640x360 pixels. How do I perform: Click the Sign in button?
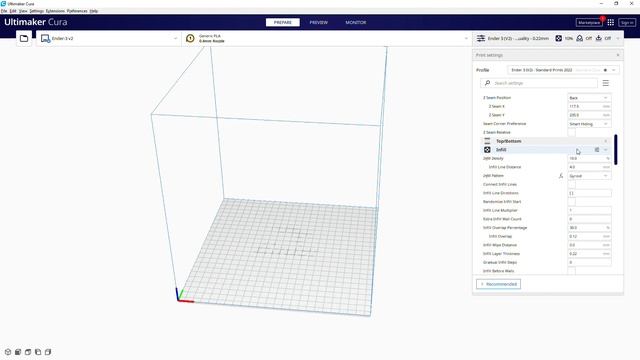[627, 22]
